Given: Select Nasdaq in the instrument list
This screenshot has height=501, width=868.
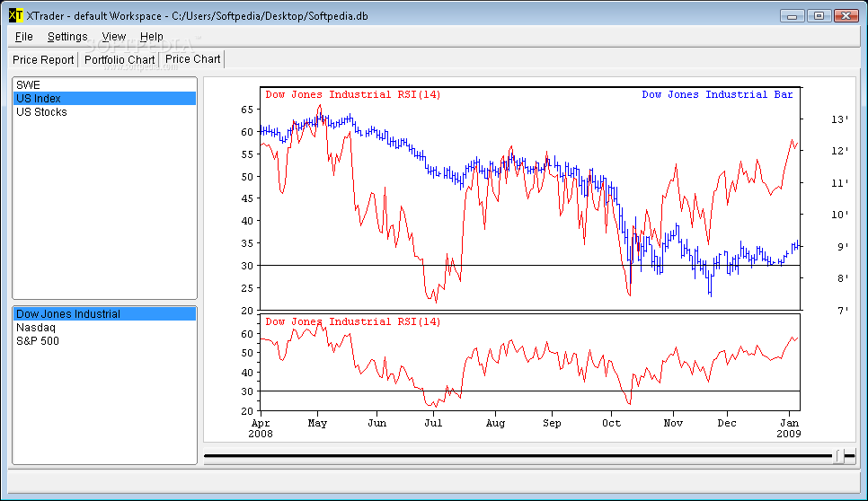Looking at the screenshot, I should [104, 328].
